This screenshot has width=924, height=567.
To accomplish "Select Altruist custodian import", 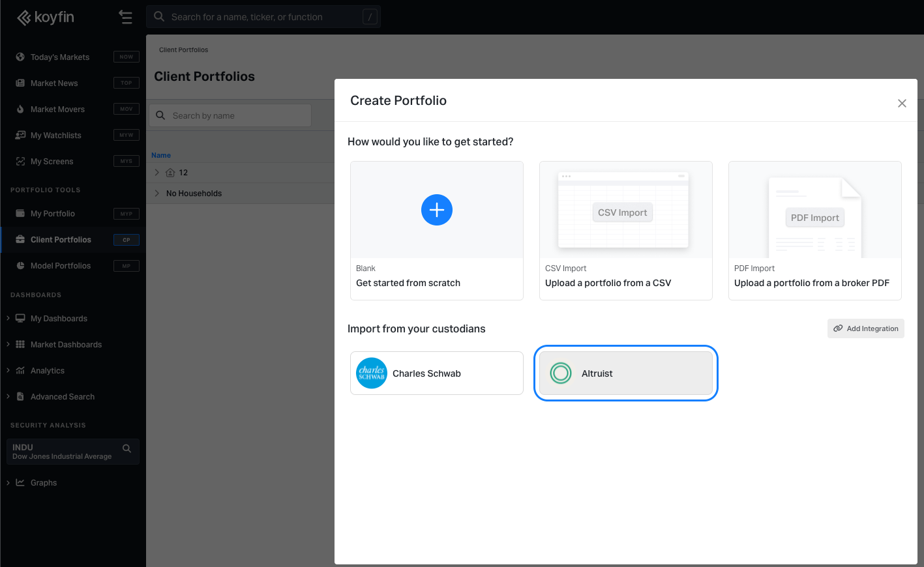I will pos(626,373).
